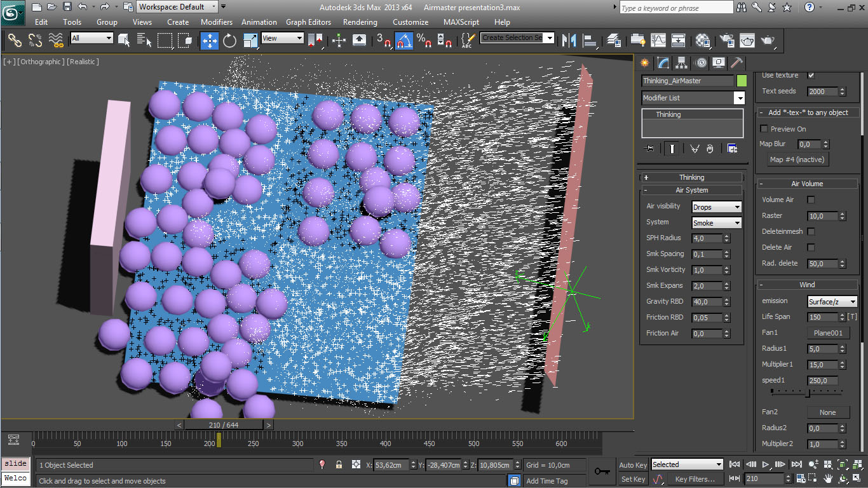Image resolution: width=868 pixels, height=488 pixels.
Task: Open the Animation menu
Action: 259,22
